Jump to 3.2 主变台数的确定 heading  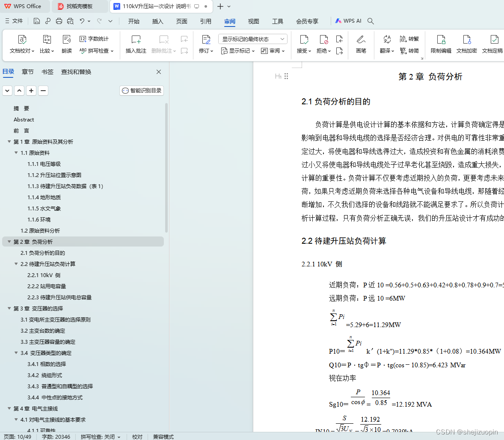pyautogui.click(x=43, y=331)
